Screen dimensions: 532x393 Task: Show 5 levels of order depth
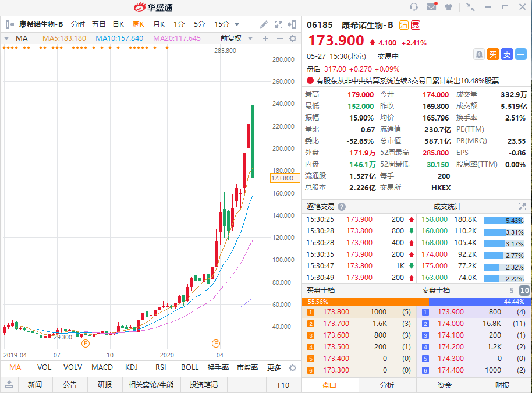tap(511, 291)
